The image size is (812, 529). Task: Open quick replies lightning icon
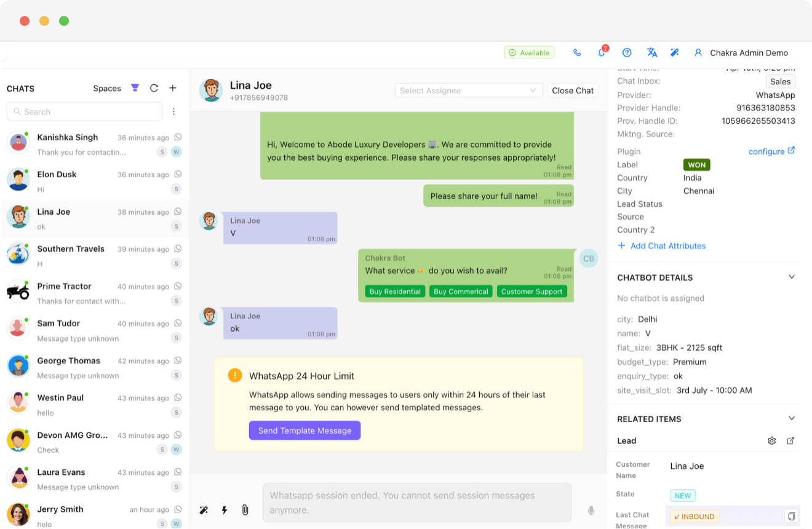[225, 510]
